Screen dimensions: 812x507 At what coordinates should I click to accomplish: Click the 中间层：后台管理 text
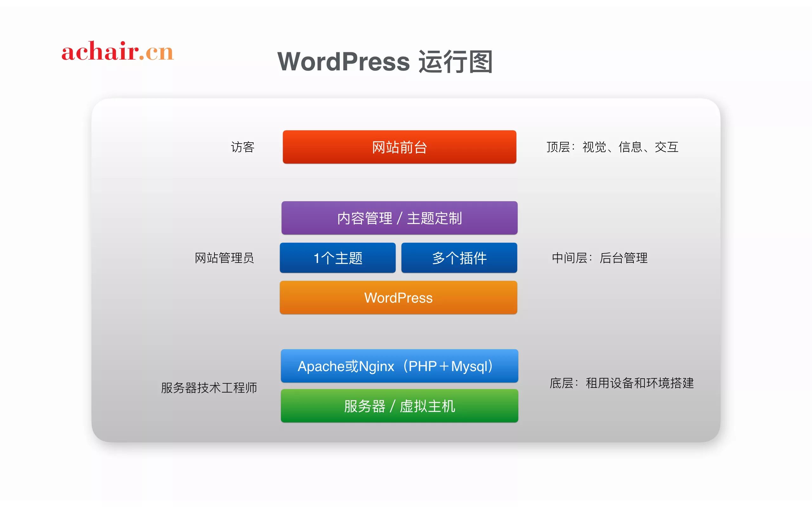599,258
